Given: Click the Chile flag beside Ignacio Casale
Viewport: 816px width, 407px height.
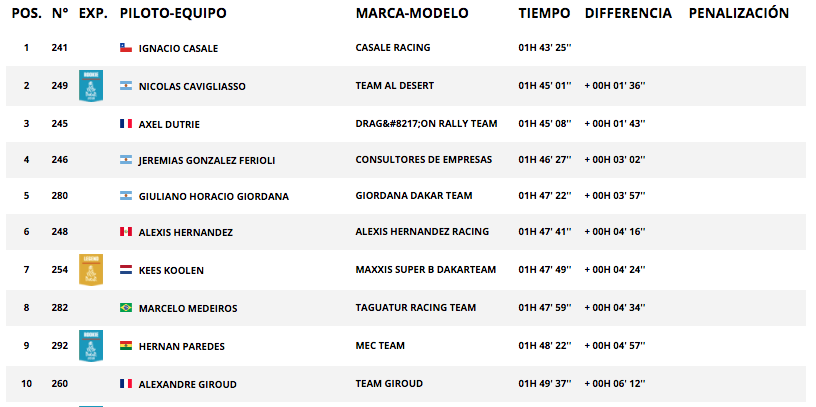Looking at the screenshot, I should (x=125, y=48).
